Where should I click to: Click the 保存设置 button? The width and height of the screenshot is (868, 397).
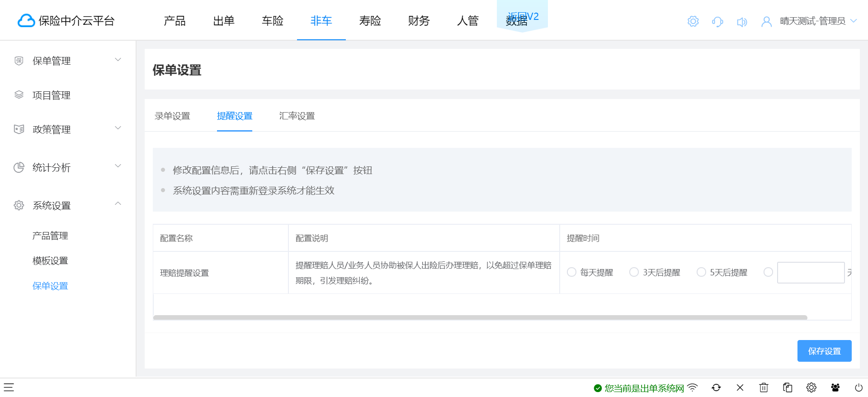click(x=825, y=351)
